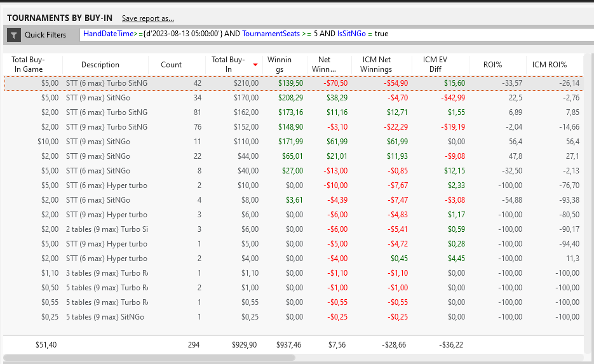This screenshot has width=594, height=364.
Task: Sort by the ICM ROI% column header
Action: (x=555, y=64)
